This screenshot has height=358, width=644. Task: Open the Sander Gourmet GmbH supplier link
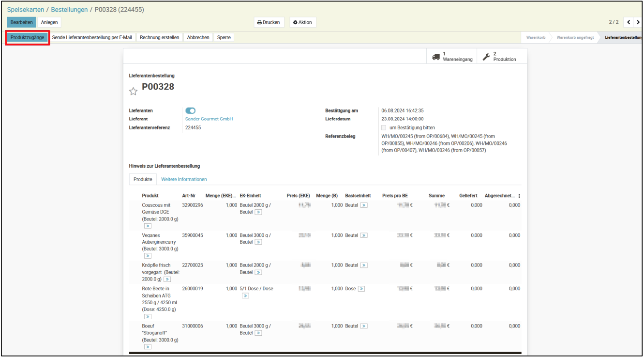[x=209, y=119]
